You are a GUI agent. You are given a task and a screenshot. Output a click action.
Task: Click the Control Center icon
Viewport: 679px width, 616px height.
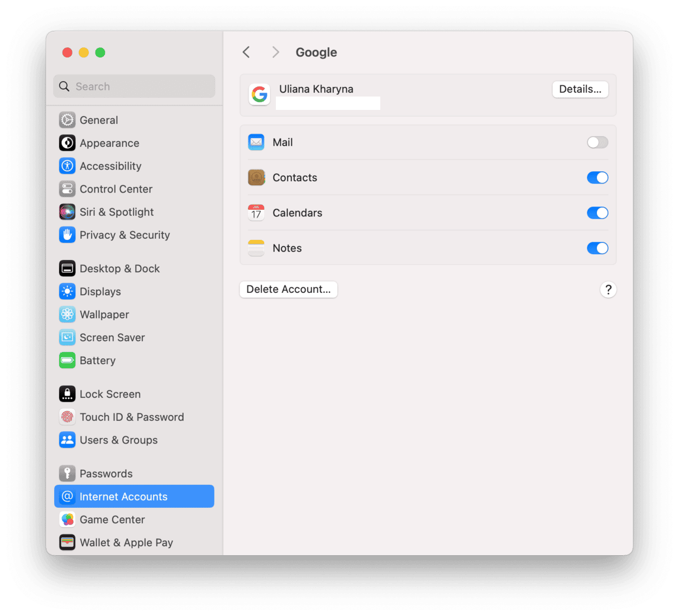point(67,189)
